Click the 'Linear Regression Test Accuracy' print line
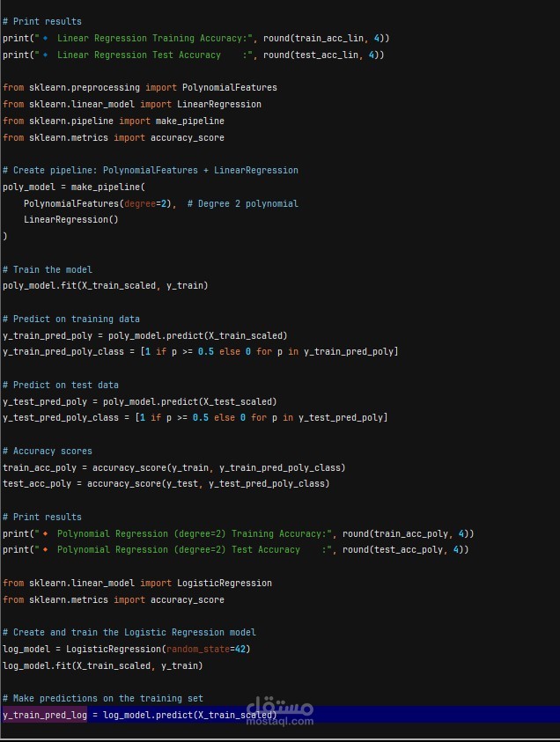560x742 pixels. tap(193, 55)
